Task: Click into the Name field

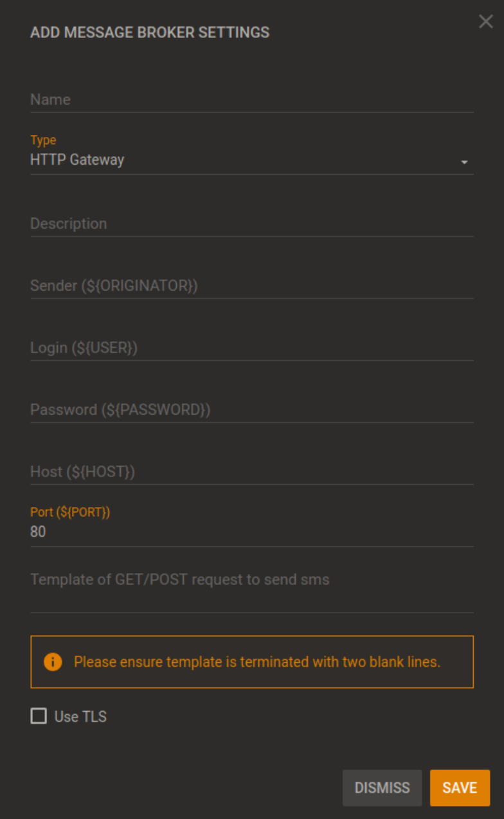Action: click(x=252, y=100)
